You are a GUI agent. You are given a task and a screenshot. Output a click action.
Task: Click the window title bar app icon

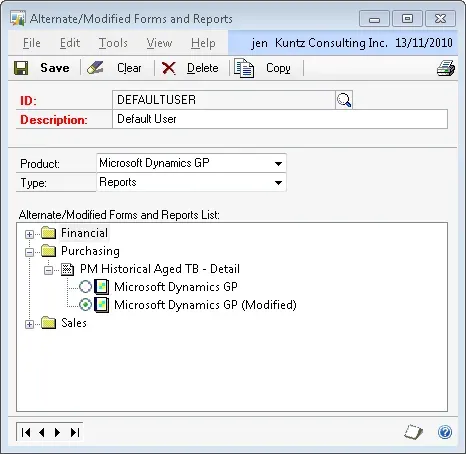tap(18, 19)
